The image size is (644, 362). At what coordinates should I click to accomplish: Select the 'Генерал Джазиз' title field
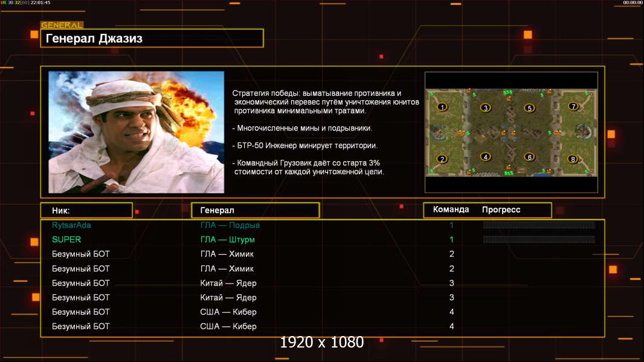click(x=152, y=38)
